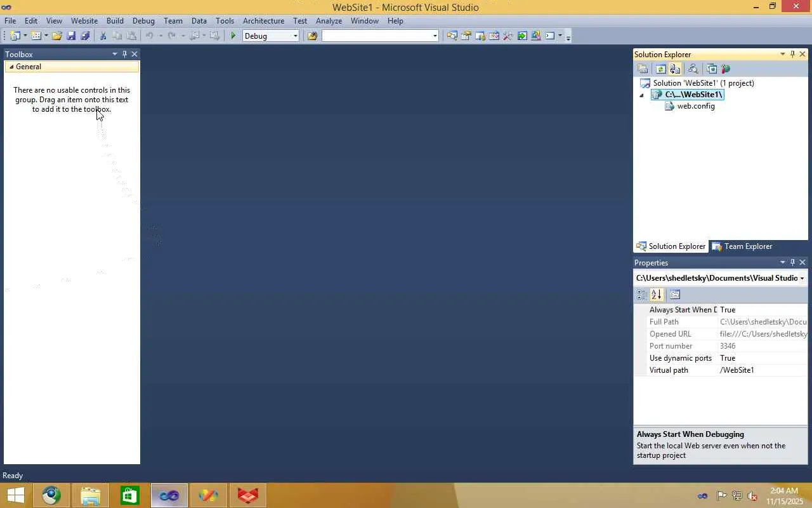Open Chrome from the taskbar

(x=51, y=496)
